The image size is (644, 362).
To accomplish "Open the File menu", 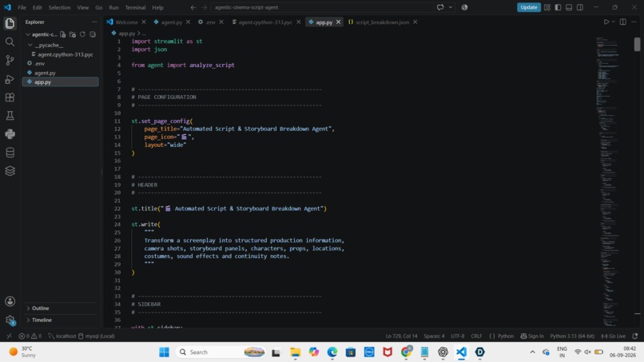I will (22, 7).
